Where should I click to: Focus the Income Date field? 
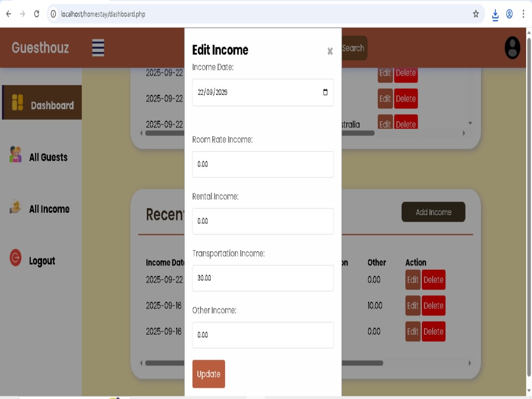point(263,92)
